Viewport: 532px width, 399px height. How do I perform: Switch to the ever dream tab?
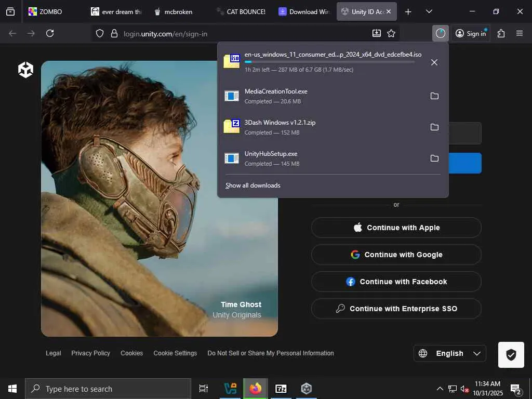click(x=116, y=11)
